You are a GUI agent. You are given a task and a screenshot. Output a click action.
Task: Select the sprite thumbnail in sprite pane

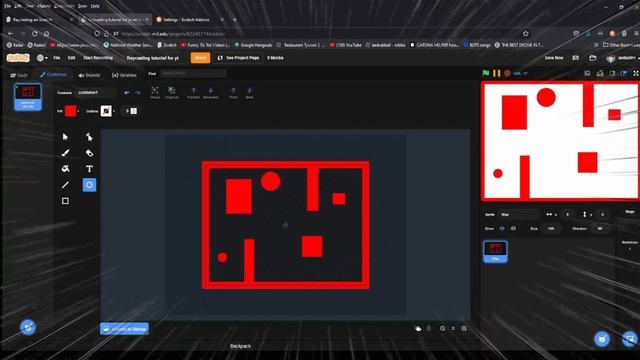495,251
